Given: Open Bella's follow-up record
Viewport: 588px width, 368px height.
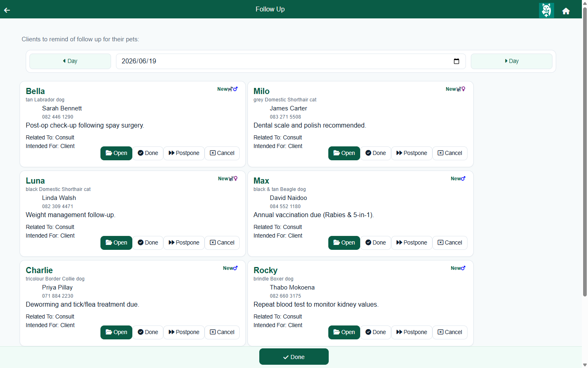Looking at the screenshot, I should (x=116, y=153).
